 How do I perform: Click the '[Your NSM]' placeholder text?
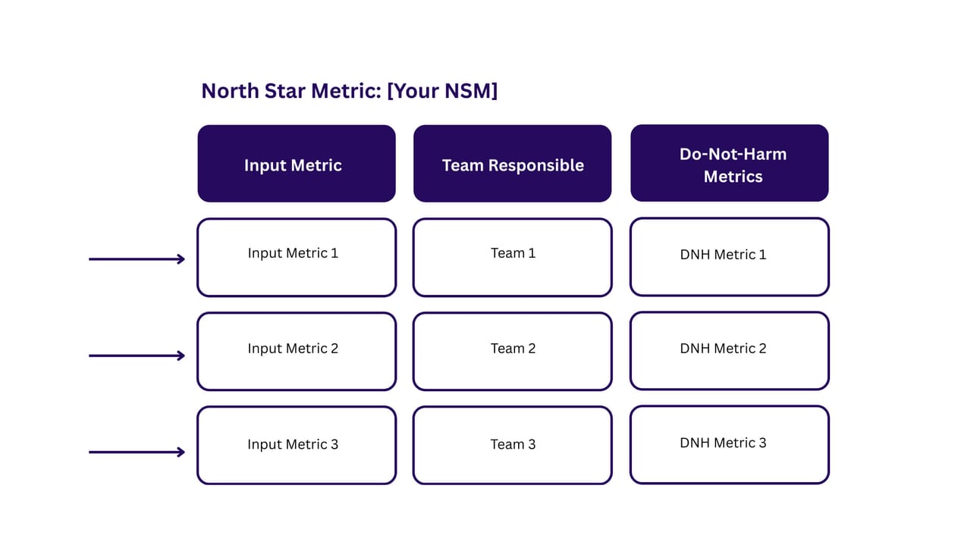(x=442, y=91)
